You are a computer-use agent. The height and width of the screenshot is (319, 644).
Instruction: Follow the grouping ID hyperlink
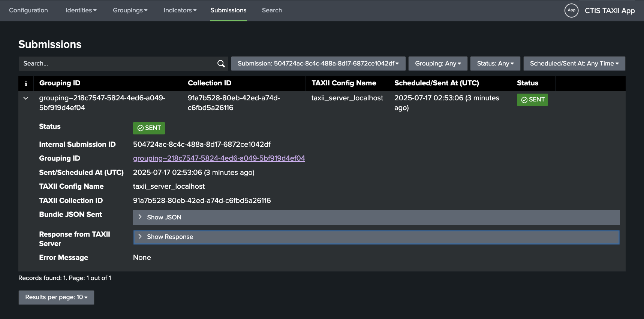coord(219,158)
